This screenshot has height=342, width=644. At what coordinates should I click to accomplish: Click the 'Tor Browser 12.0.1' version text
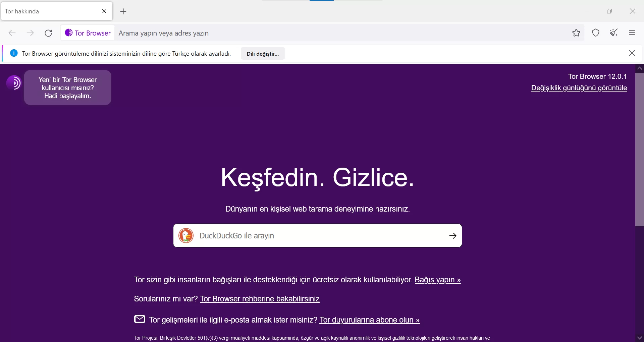tap(597, 76)
